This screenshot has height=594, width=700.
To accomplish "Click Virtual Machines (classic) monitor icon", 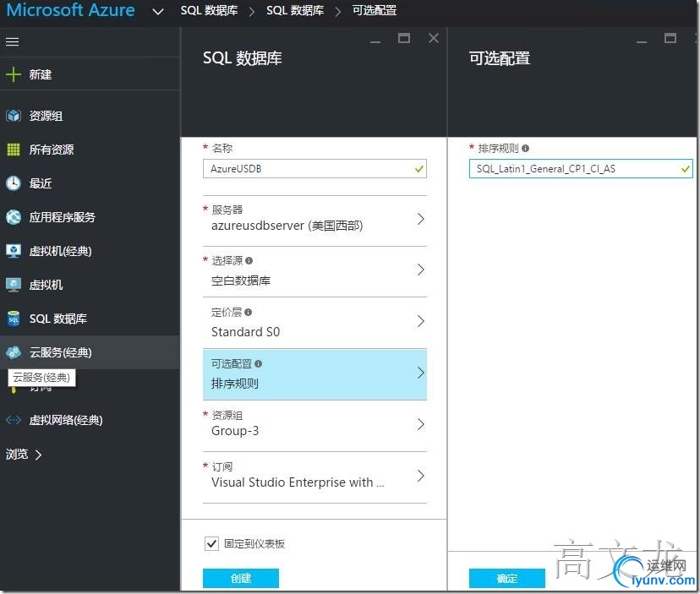I will [x=14, y=251].
